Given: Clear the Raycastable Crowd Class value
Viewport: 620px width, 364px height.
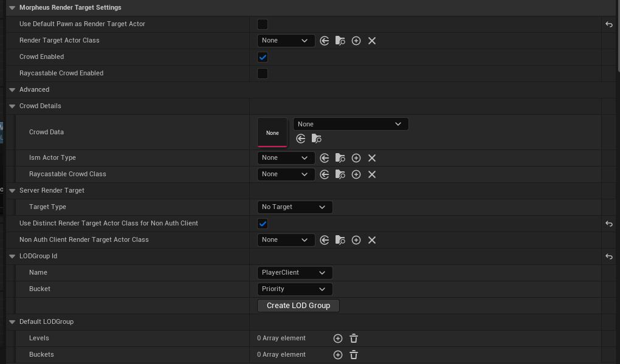Looking at the screenshot, I should pos(372,174).
